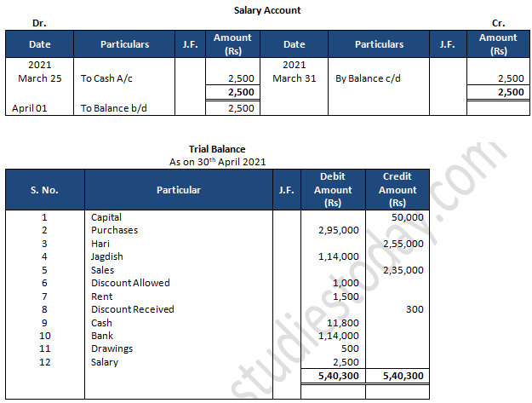The height and width of the screenshot is (403, 532).
Task: Click serial number 12 in Trial Balance
Action: pos(45,363)
